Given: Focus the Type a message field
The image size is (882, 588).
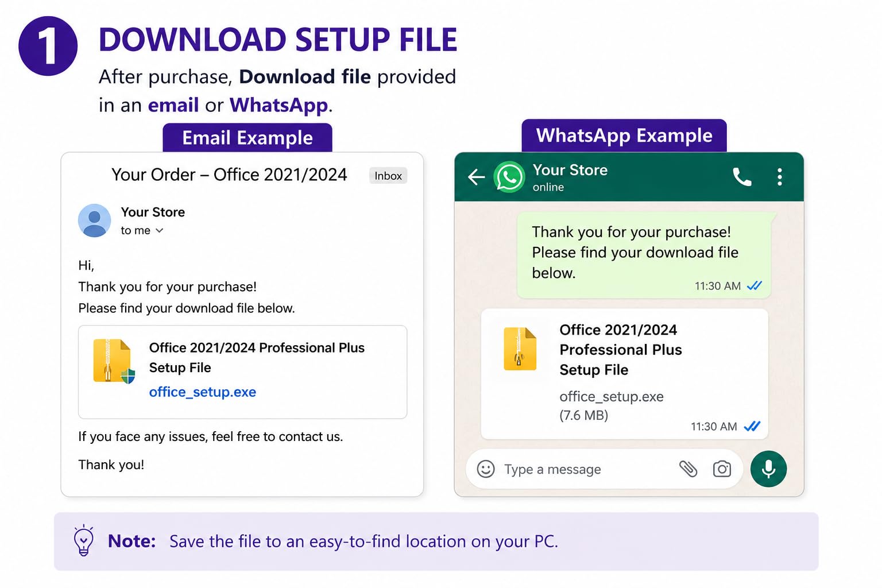Looking at the screenshot, I should pos(604,469).
